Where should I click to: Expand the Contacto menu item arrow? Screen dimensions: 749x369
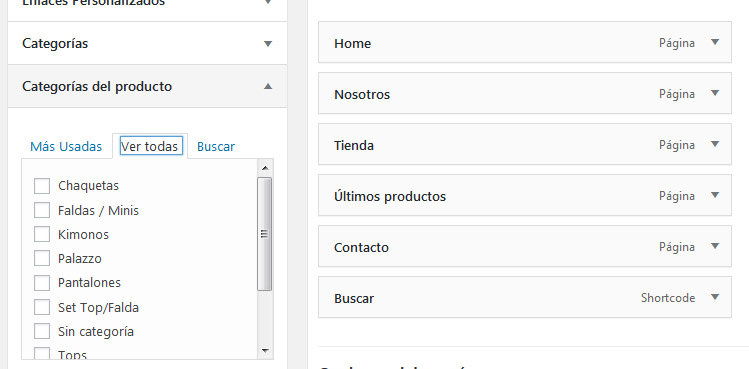(715, 246)
